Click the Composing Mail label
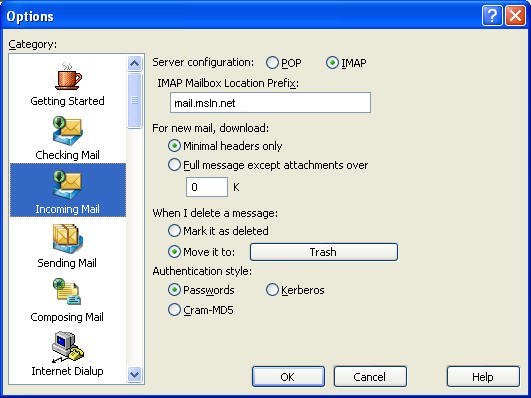 67,317
